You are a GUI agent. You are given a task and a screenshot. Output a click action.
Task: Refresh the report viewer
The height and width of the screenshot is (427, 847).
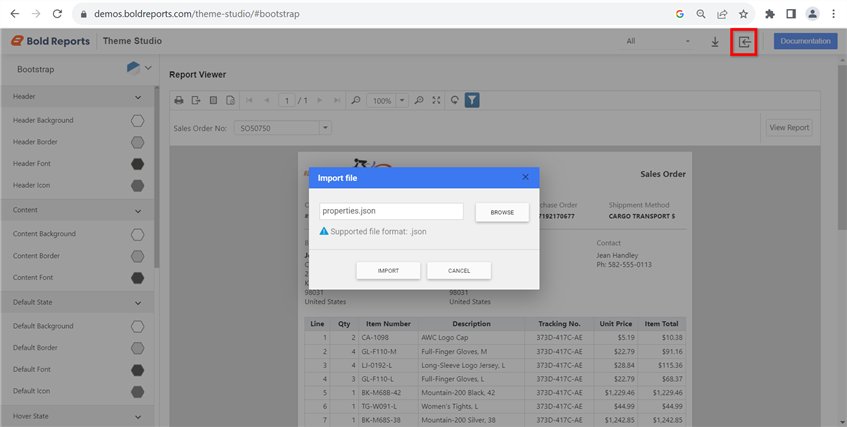[455, 100]
